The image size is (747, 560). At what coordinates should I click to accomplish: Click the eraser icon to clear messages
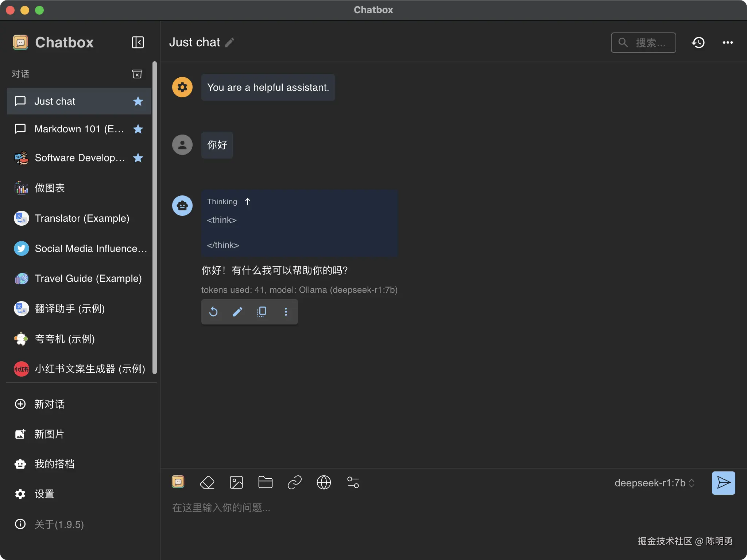(x=207, y=482)
